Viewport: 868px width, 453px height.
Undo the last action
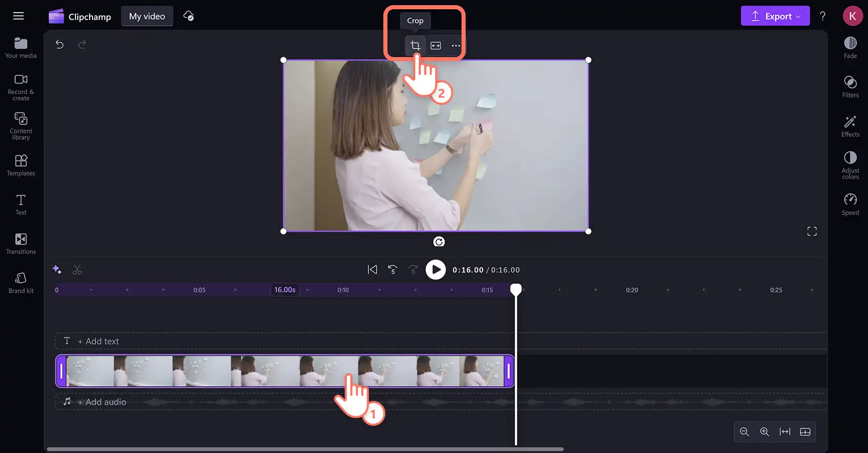(x=60, y=44)
